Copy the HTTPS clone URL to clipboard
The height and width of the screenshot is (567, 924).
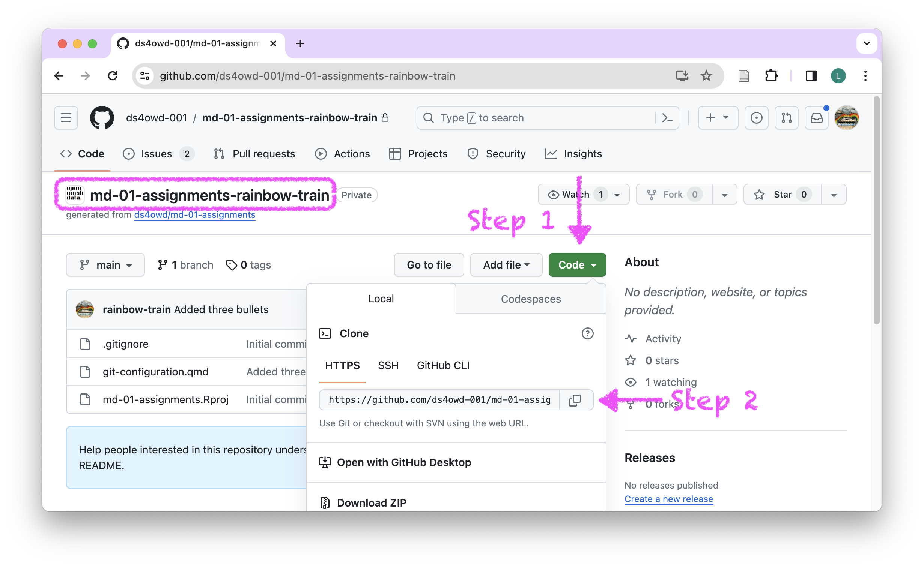point(575,400)
